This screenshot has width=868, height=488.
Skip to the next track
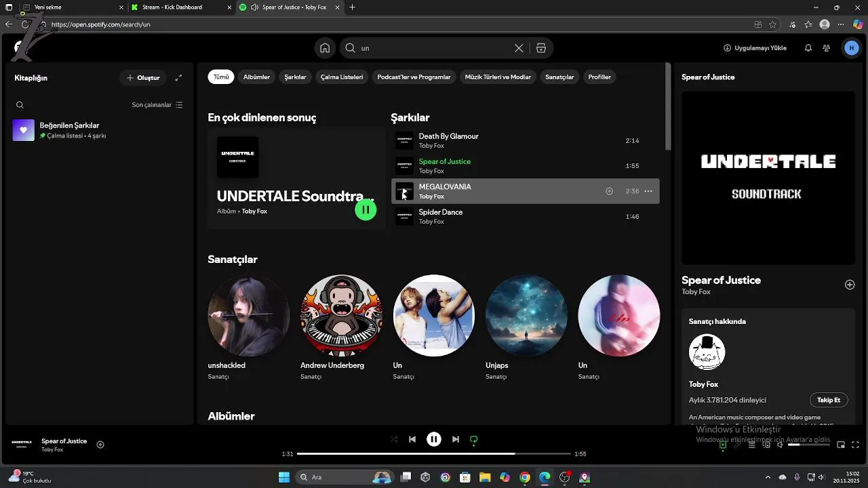(456, 439)
